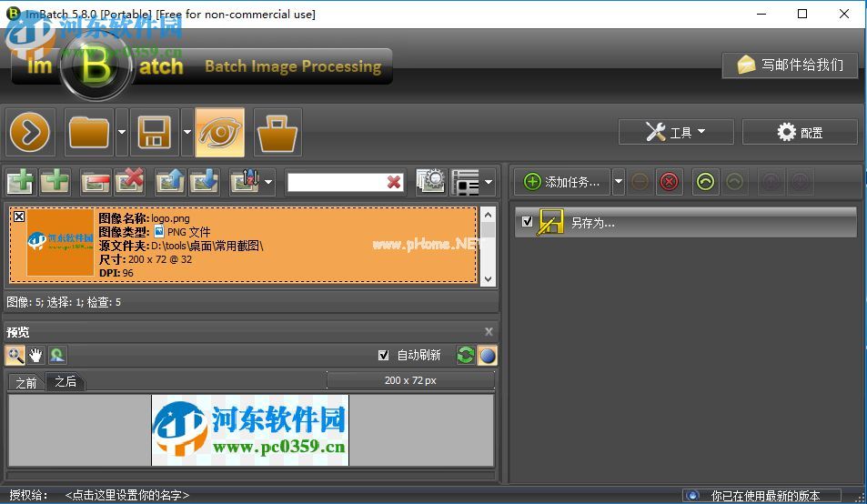Toggle the eye preview icon in main toolbar
The height and width of the screenshot is (504, 867).
click(219, 133)
